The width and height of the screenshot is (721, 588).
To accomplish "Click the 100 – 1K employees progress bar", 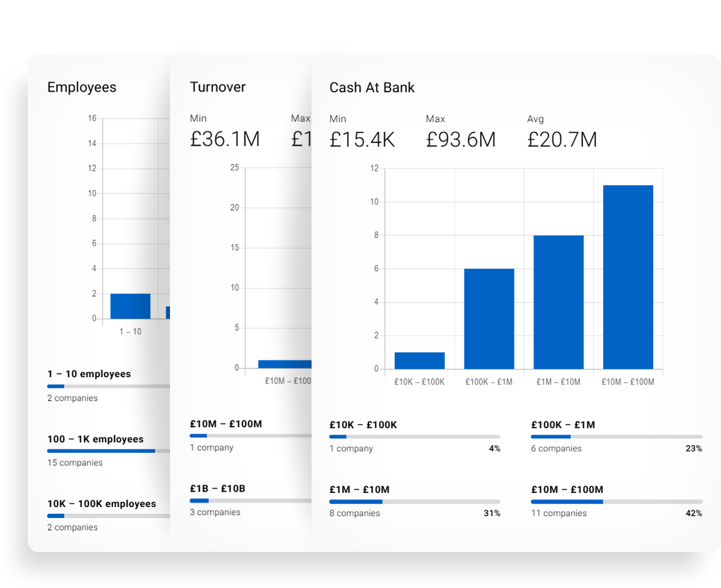I will click(x=108, y=451).
